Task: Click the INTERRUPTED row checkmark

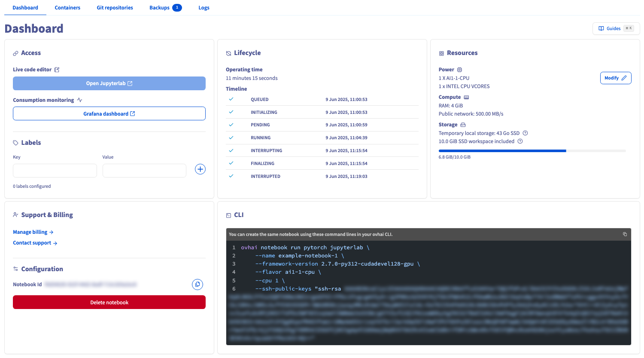Action: point(231,176)
